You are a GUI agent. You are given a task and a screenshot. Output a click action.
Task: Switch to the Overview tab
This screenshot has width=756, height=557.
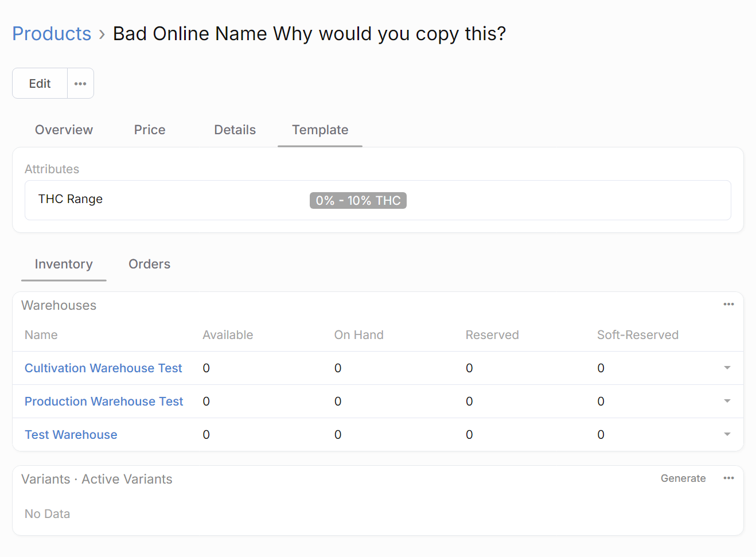64,130
